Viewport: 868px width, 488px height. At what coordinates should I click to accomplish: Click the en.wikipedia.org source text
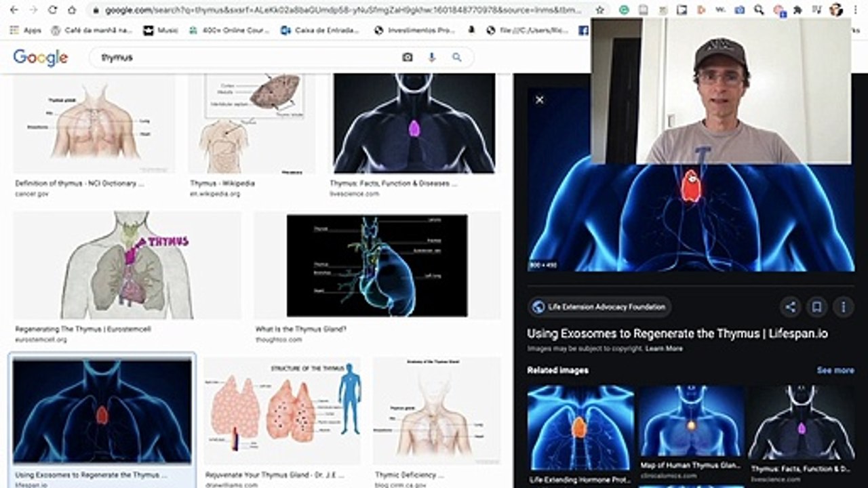(215, 194)
